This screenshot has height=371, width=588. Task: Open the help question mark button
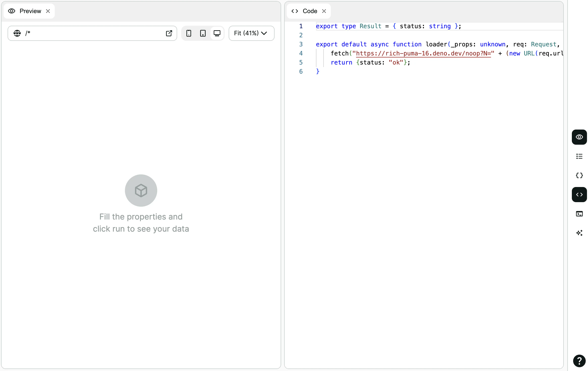(x=579, y=361)
